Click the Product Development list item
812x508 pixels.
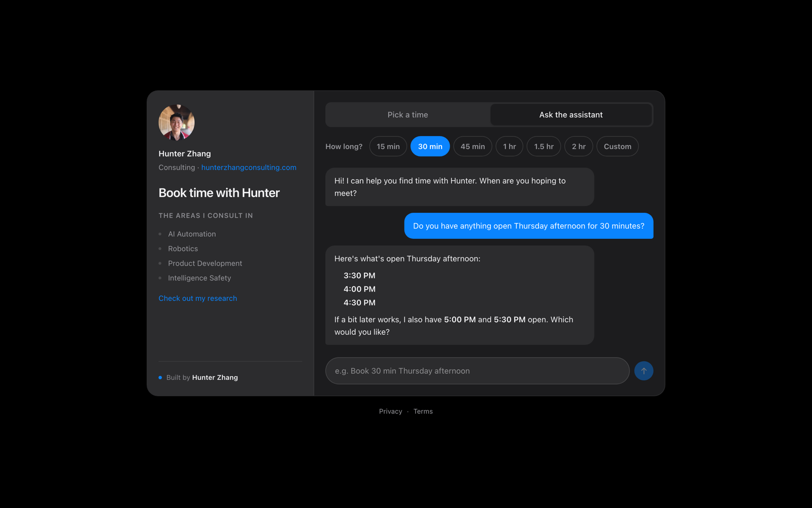point(205,263)
